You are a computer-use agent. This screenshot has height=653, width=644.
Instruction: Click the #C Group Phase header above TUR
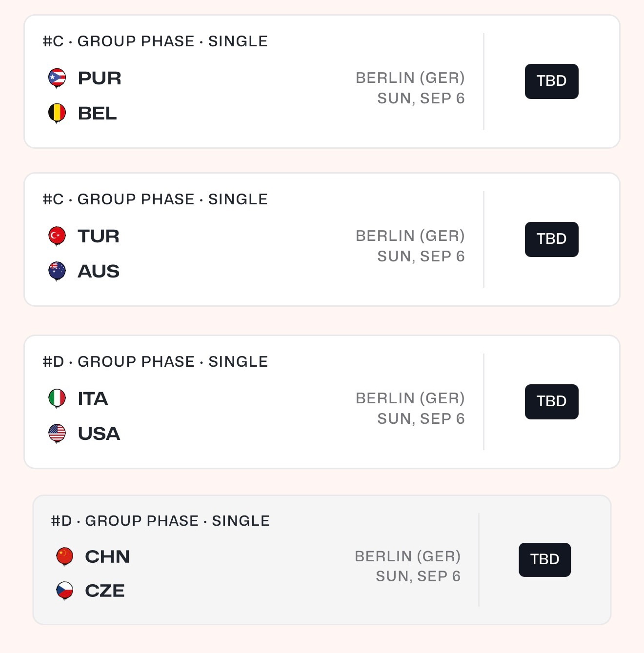(x=155, y=199)
